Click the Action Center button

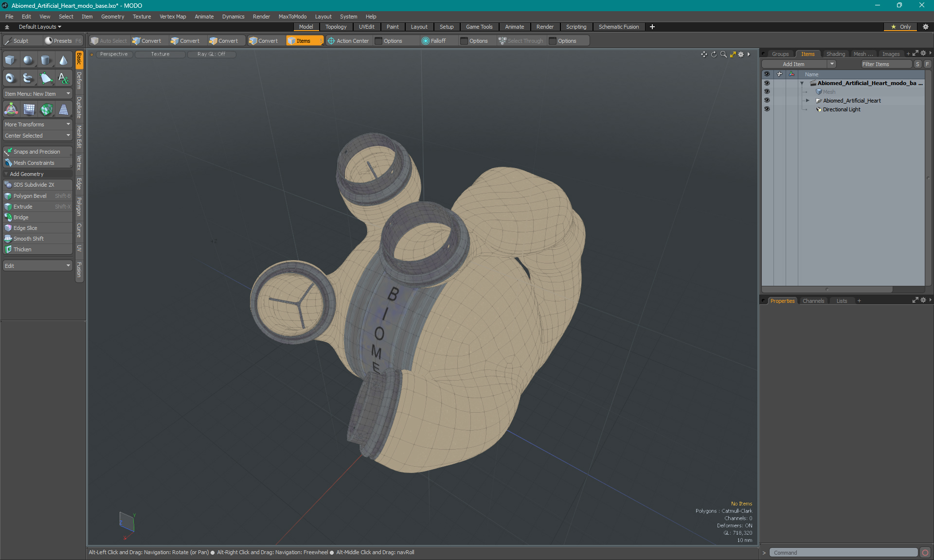coord(348,41)
